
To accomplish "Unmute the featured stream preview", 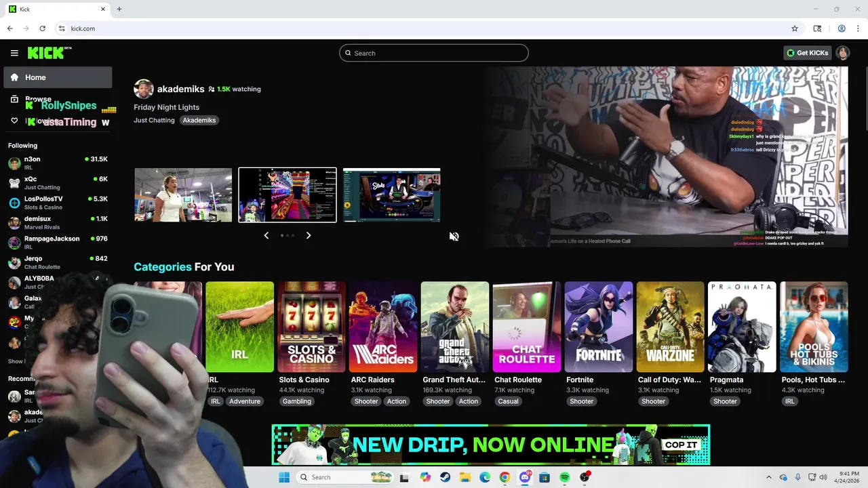I will (454, 237).
